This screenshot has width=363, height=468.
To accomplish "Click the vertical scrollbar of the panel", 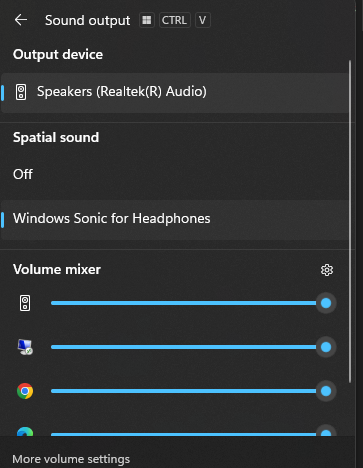I will (x=350, y=222).
